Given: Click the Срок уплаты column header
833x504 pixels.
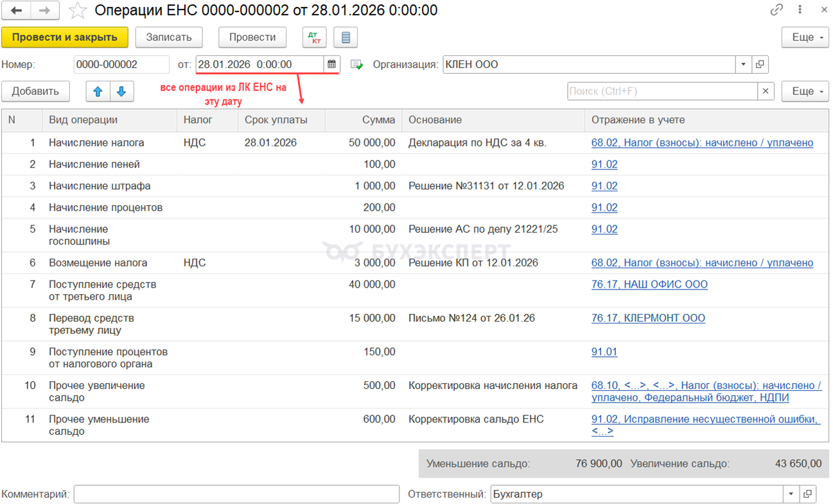Looking at the screenshot, I should point(281,120).
